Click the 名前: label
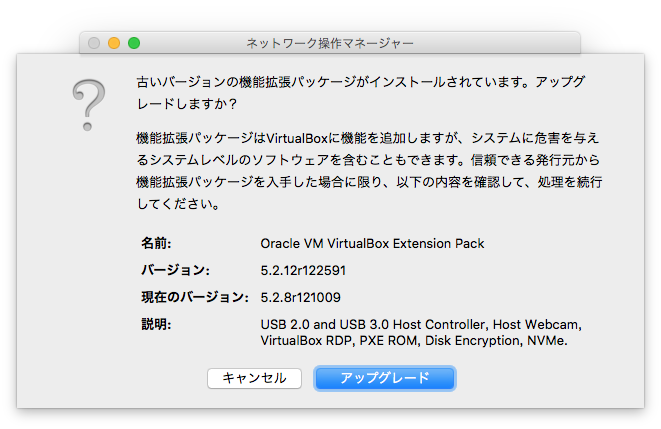This screenshot has height=429, width=661. tap(156, 243)
